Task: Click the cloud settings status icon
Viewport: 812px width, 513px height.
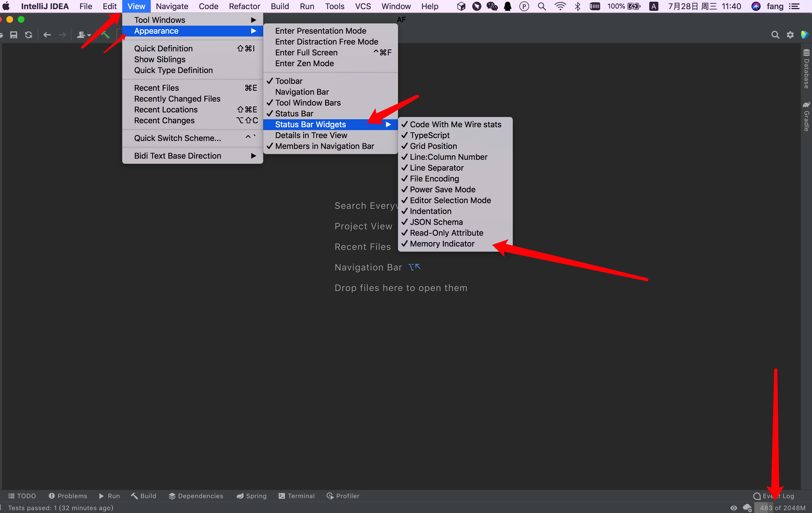Action: pyautogui.click(x=747, y=508)
